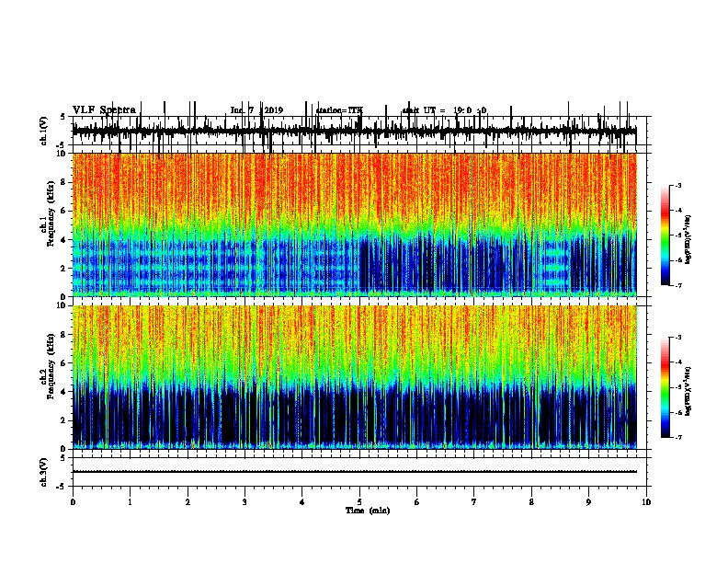
Task: Click the "0" tick label on time axis
Action: point(73,502)
